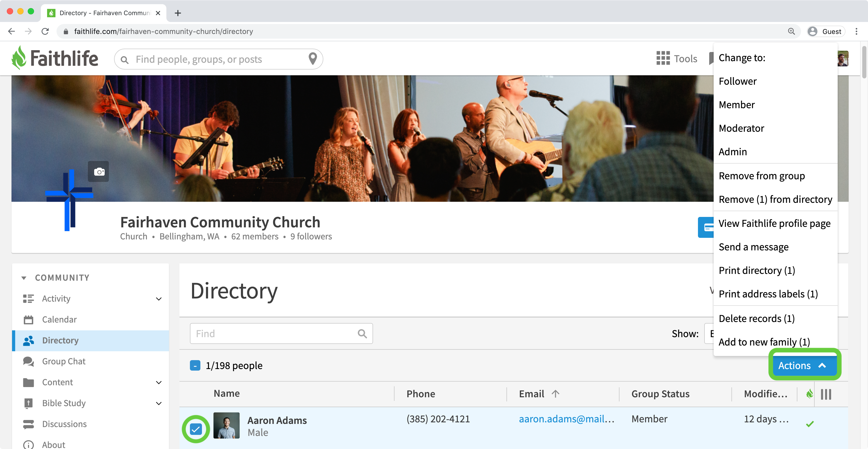Click the Email sort ascending arrow
The height and width of the screenshot is (449, 868).
[x=556, y=394]
